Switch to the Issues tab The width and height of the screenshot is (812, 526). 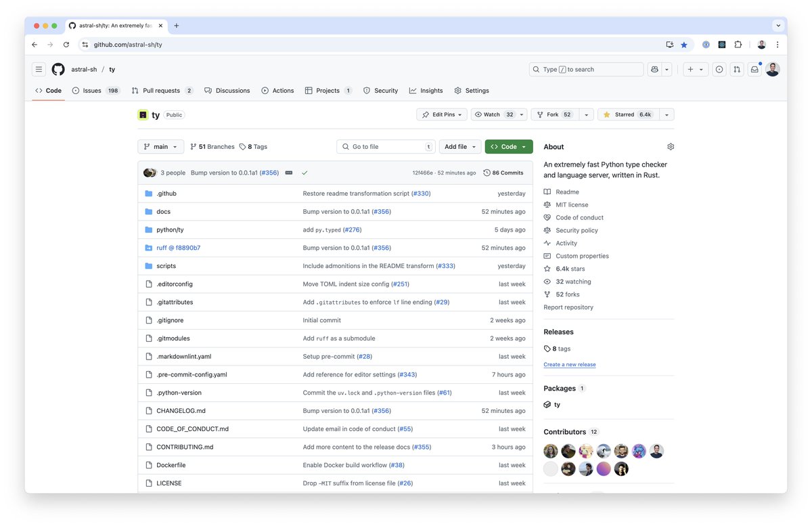[96, 91]
